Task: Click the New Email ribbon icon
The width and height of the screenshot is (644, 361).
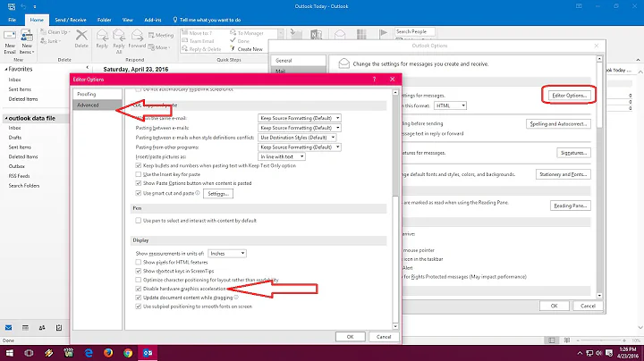Action: pos(10,41)
